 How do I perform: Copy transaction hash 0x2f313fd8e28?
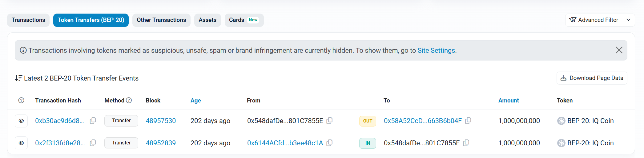(93, 143)
